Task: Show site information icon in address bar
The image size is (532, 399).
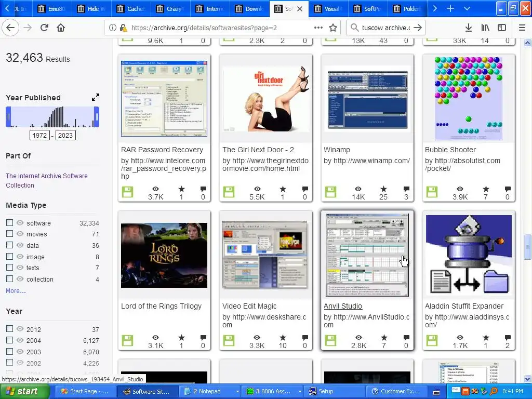Action: [x=113, y=28]
